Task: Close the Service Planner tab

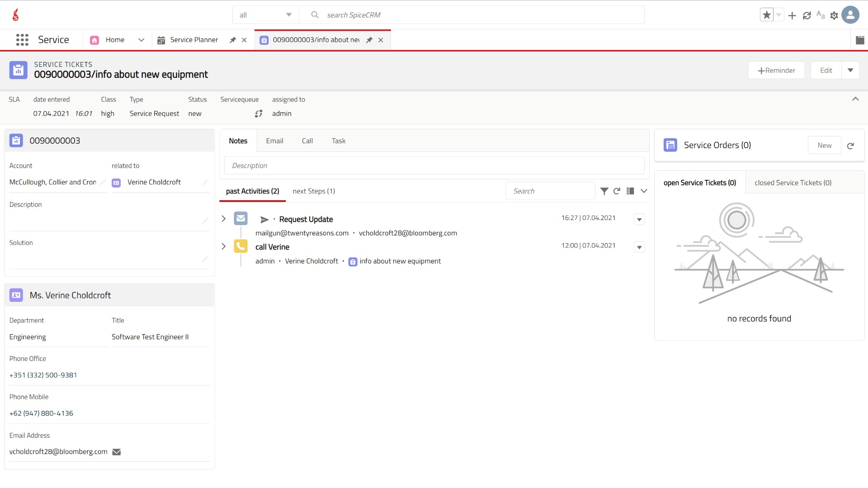Action: click(244, 40)
